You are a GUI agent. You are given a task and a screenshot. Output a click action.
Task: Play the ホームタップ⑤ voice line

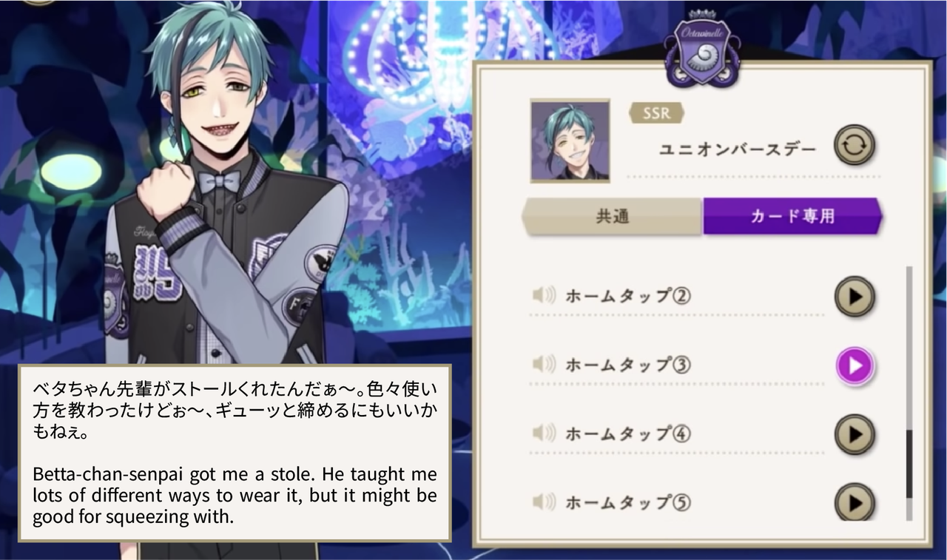(x=855, y=503)
